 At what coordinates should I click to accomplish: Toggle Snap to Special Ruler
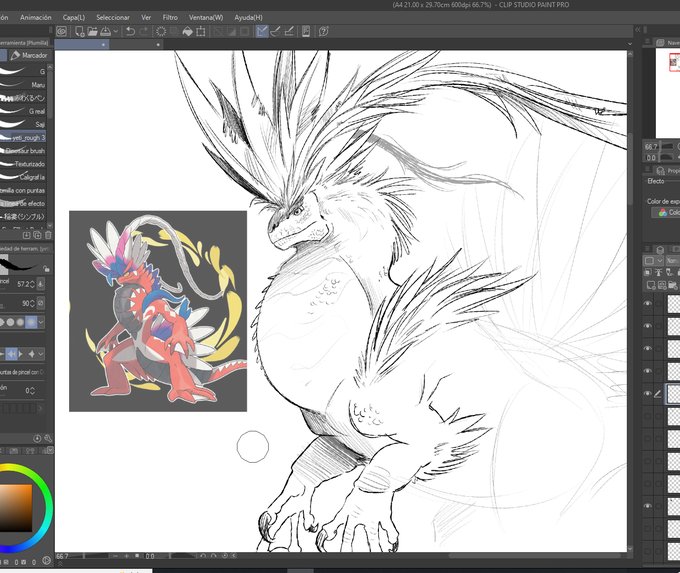(x=275, y=32)
